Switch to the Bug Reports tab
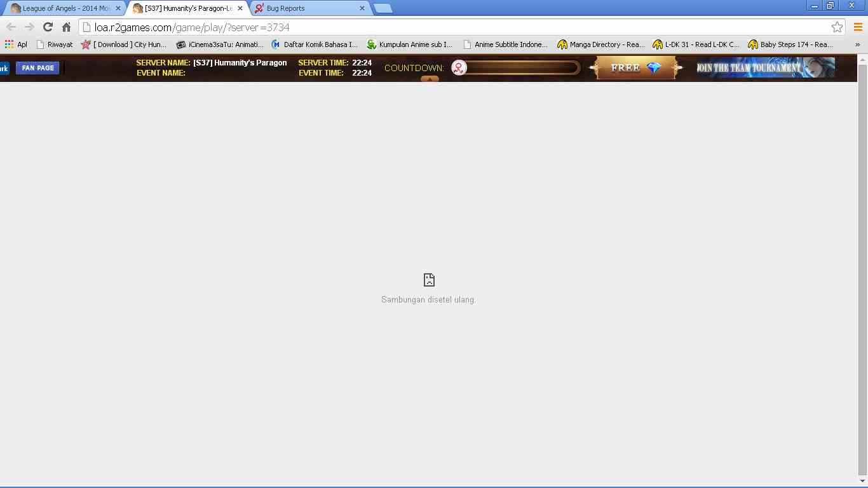Viewport: 868px width, 488px height. tap(305, 8)
